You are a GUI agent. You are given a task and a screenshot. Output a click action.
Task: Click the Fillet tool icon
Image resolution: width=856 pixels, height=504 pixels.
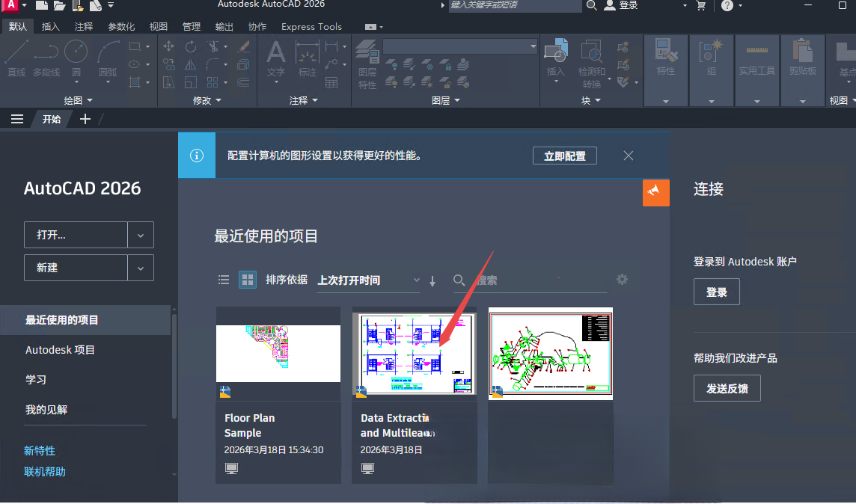click(213, 64)
